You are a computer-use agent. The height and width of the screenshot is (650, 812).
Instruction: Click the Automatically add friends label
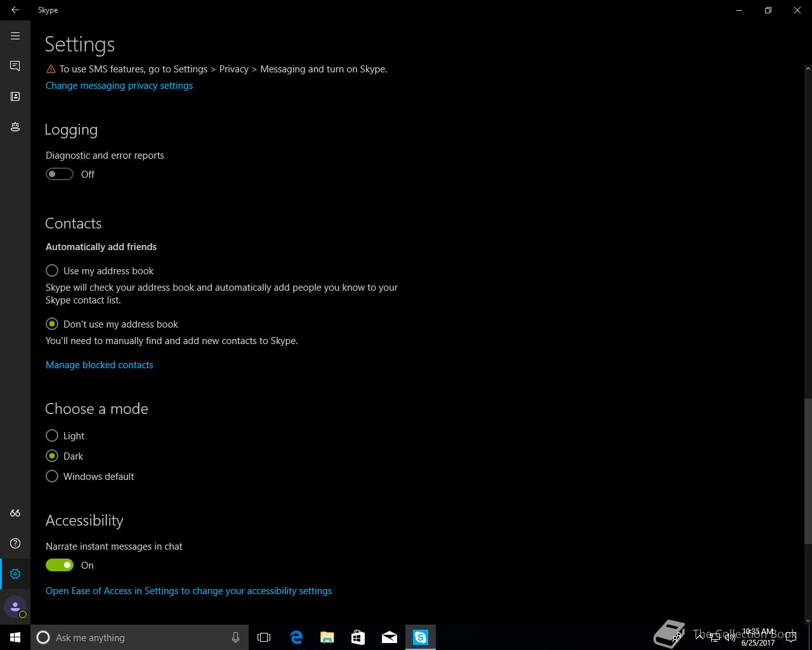[101, 247]
